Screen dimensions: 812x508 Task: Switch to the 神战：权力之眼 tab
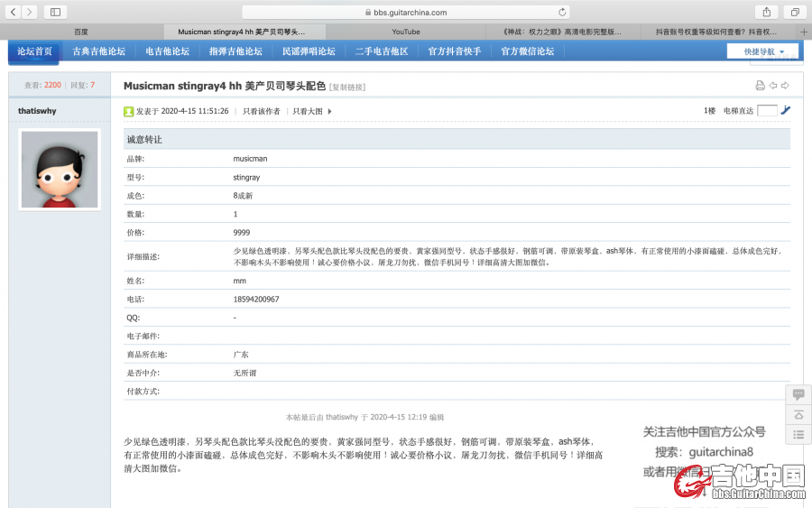(562, 32)
